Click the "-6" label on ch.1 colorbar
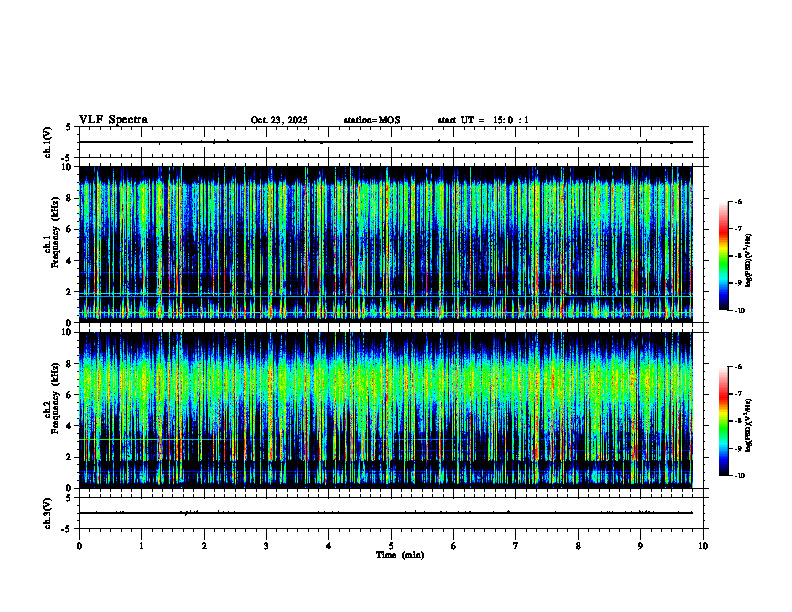The image size is (792, 612). pyautogui.click(x=737, y=201)
